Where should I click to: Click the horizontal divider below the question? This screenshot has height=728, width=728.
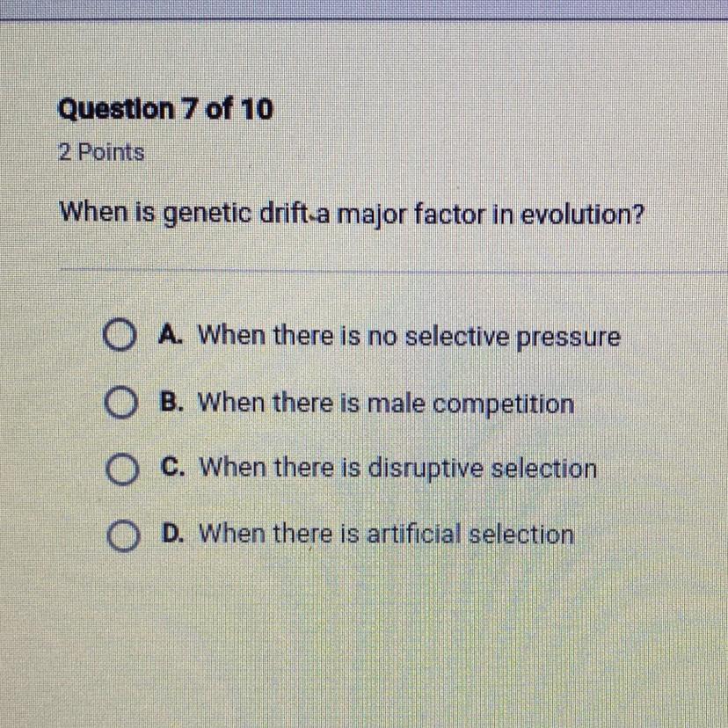pyautogui.click(x=394, y=270)
